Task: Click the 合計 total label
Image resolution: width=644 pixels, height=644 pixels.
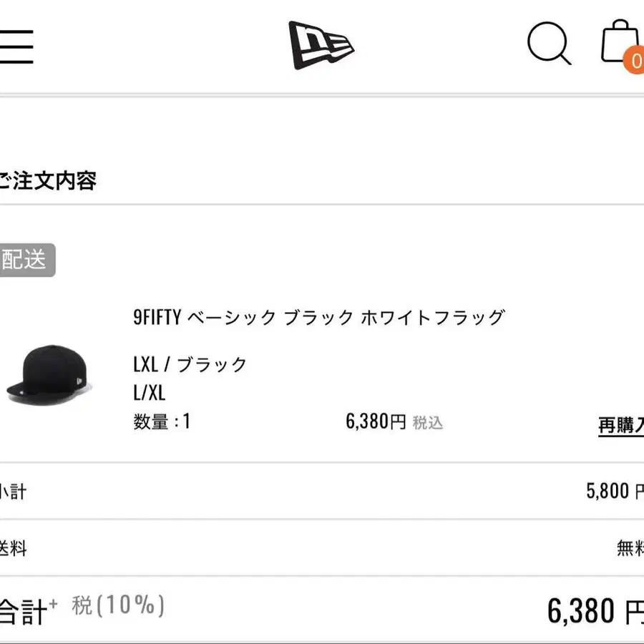Action: (28, 611)
